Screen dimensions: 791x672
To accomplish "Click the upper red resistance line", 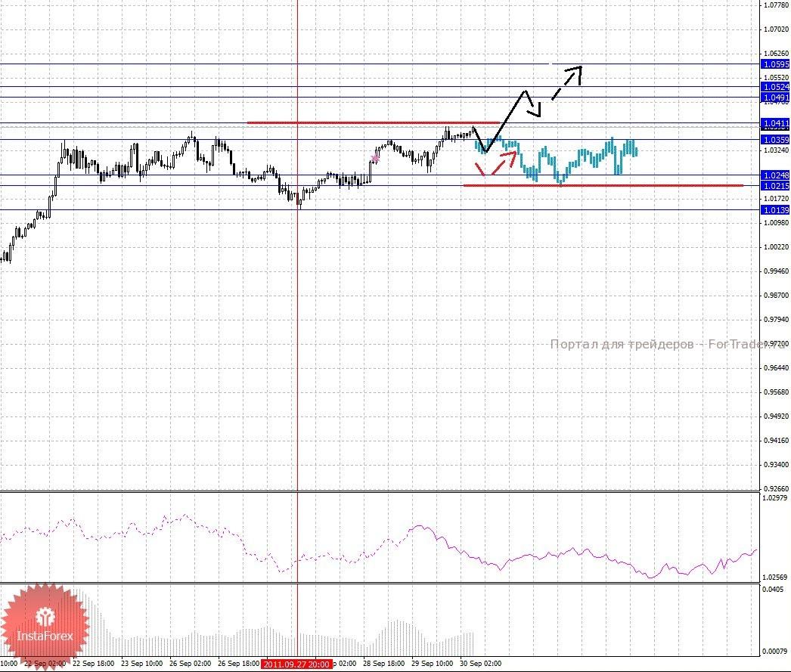I will click(x=363, y=122).
